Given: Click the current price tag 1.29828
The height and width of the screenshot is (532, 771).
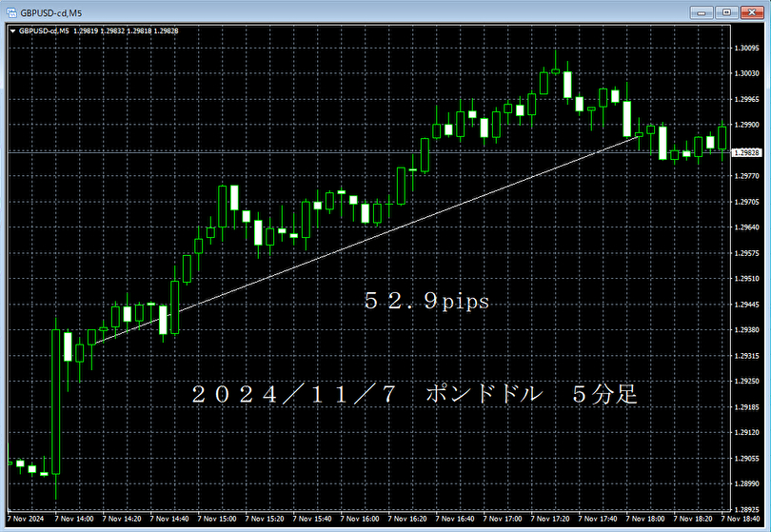Looking at the screenshot, I should [749, 152].
